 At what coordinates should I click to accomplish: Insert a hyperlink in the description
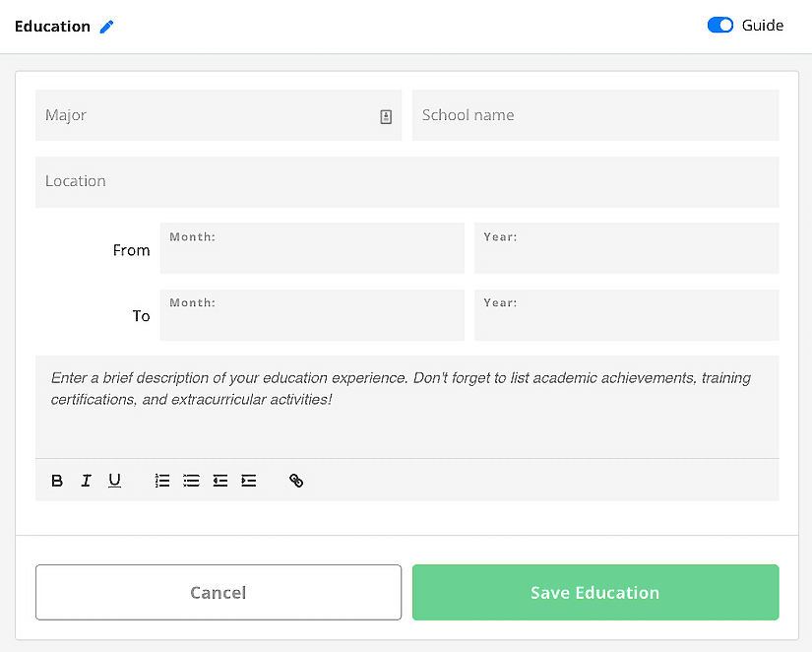(x=296, y=481)
